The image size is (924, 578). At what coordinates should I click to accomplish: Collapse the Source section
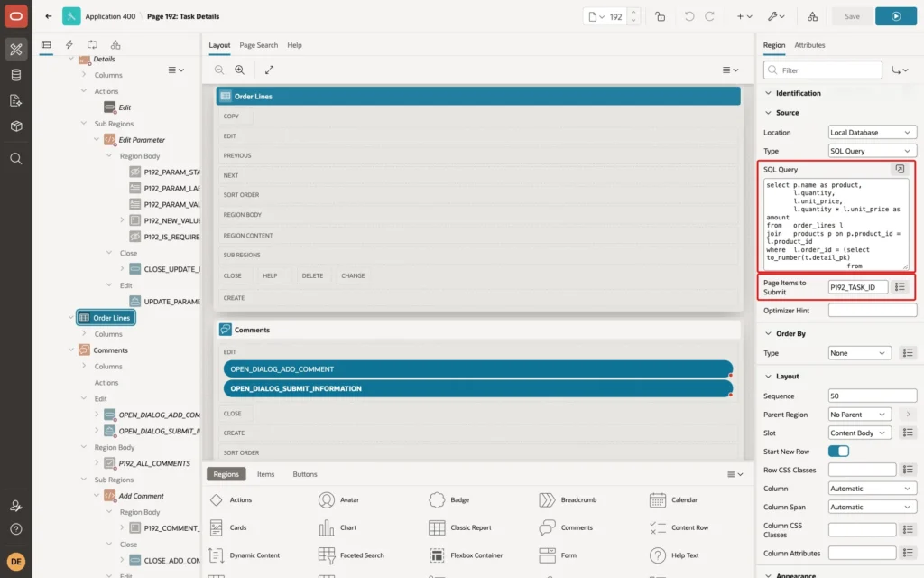pyautogui.click(x=768, y=113)
